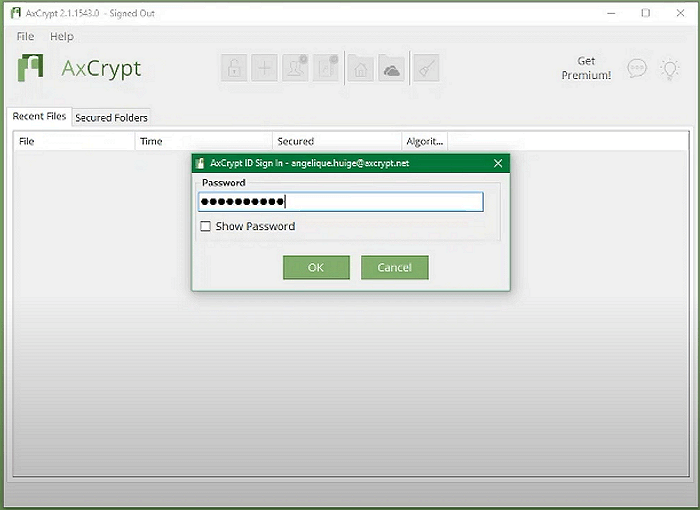
Task: Select the Recent Files tab
Action: (39, 116)
